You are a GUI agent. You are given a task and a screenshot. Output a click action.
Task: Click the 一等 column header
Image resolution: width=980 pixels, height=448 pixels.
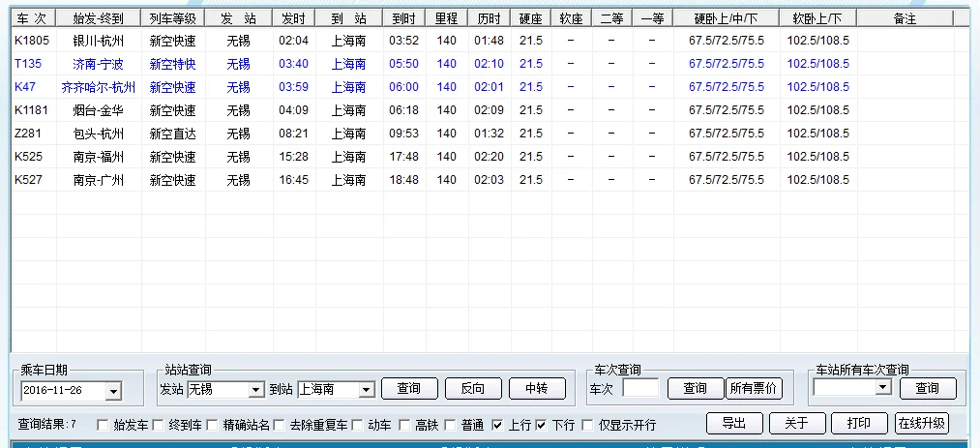(652, 18)
